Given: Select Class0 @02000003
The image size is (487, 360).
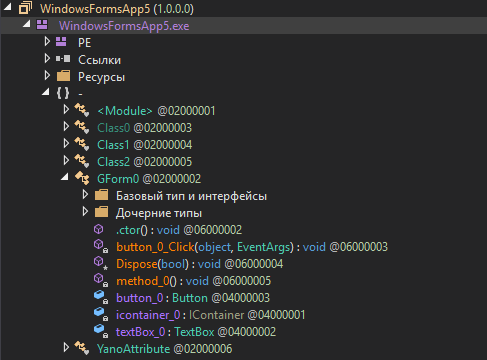Looking at the screenshot, I should point(145,128).
